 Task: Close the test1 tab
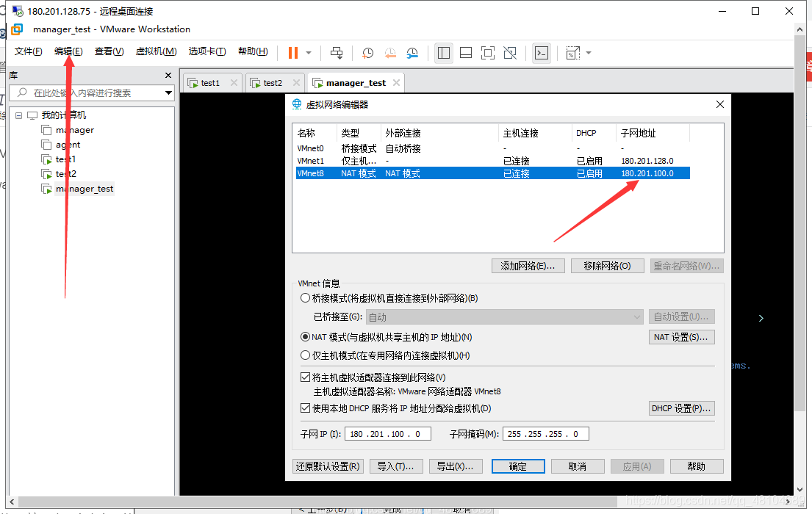234,83
